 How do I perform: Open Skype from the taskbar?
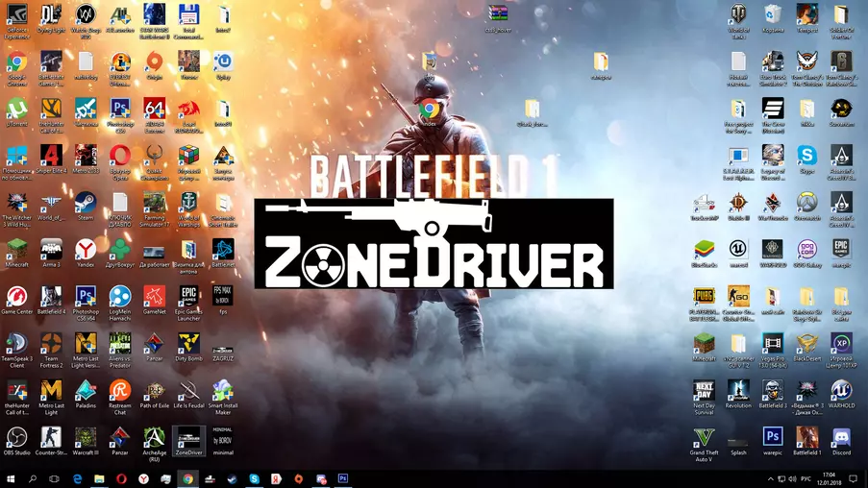pos(254,478)
